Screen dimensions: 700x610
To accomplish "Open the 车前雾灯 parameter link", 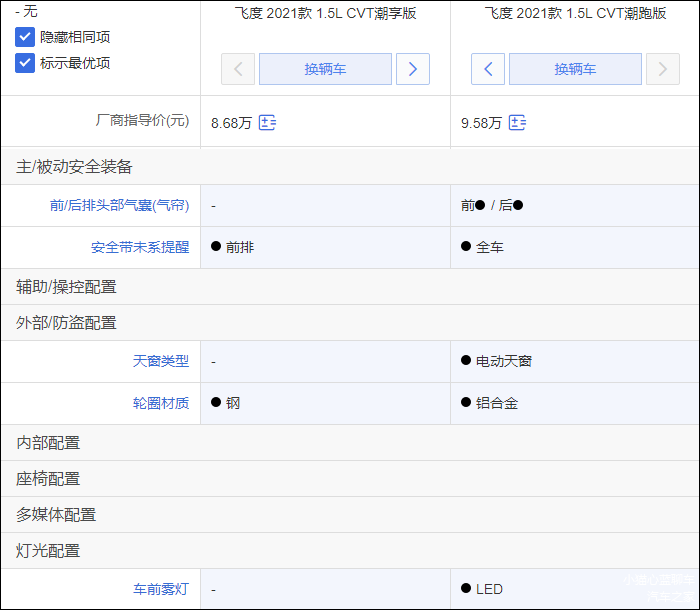I will pos(160,589).
